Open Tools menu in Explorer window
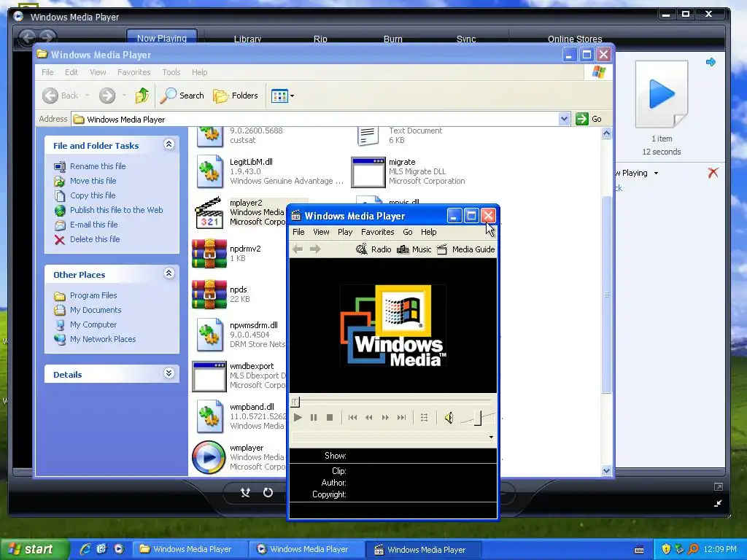This screenshot has width=747, height=560. point(171,72)
